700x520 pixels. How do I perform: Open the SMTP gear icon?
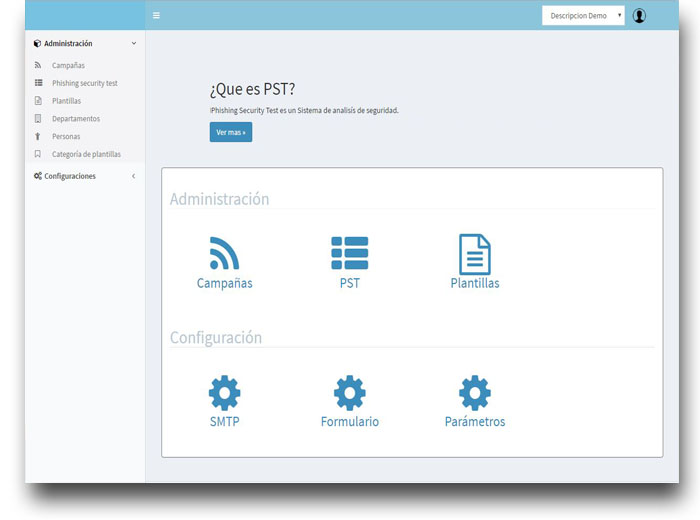point(224,392)
